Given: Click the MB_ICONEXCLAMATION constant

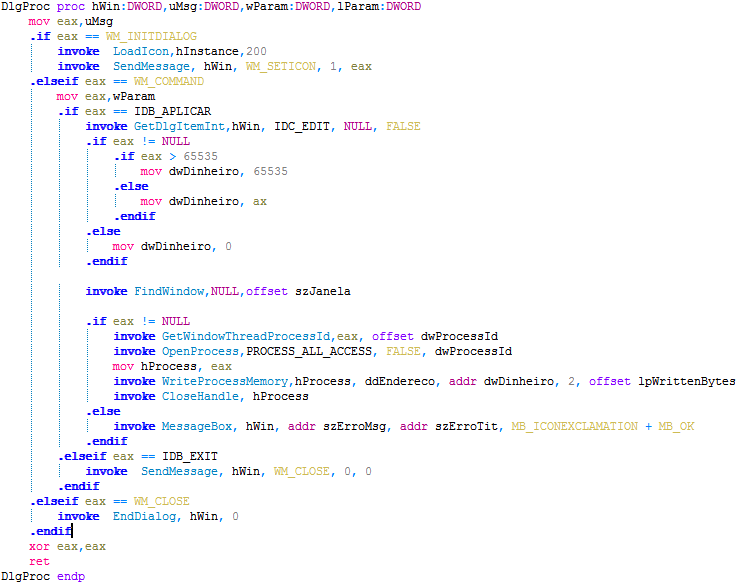Looking at the screenshot, I should tap(574, 426).
